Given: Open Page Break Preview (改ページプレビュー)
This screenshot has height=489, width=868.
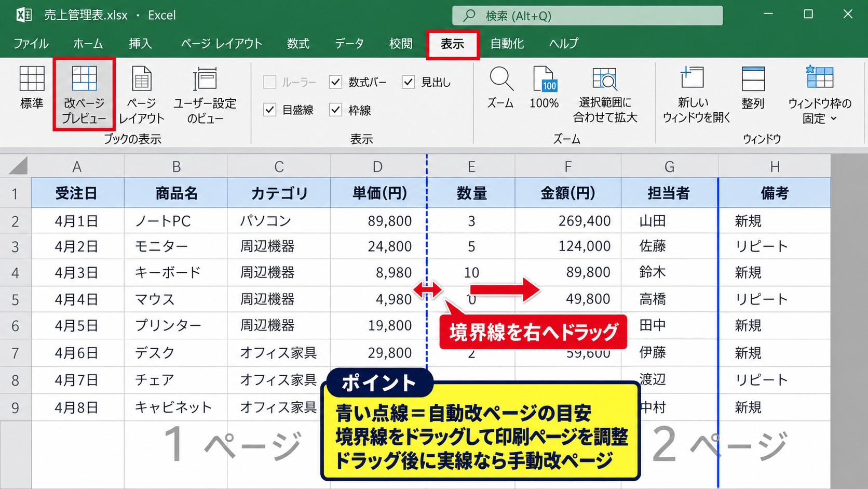Looking at the screenshot, I should point(84,95).
